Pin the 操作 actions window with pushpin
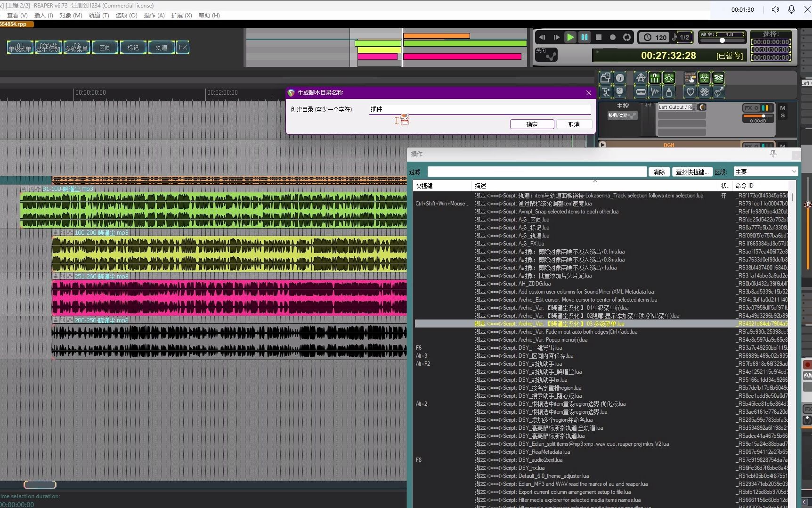Screen dimensions: 812x508 [773, 154]
